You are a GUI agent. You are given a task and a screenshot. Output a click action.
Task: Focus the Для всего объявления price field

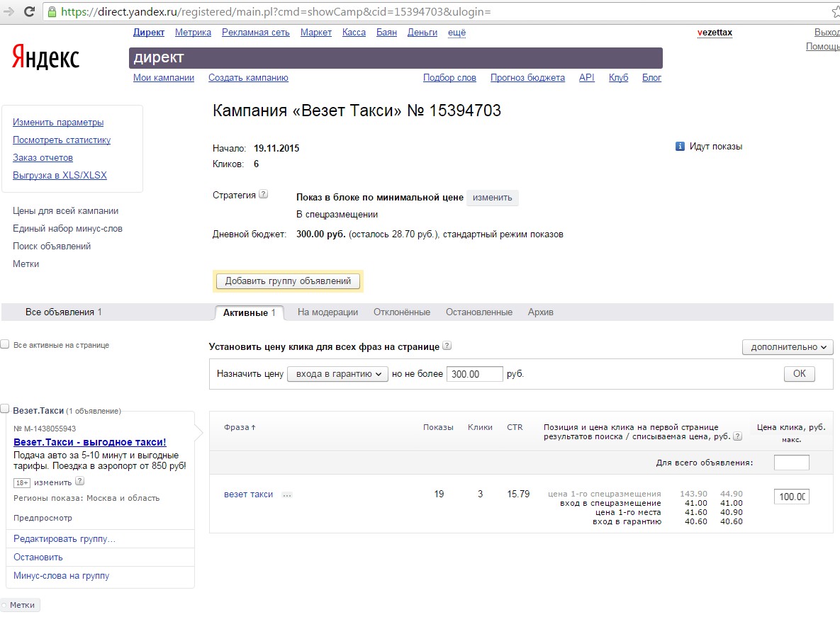point(791,463)
